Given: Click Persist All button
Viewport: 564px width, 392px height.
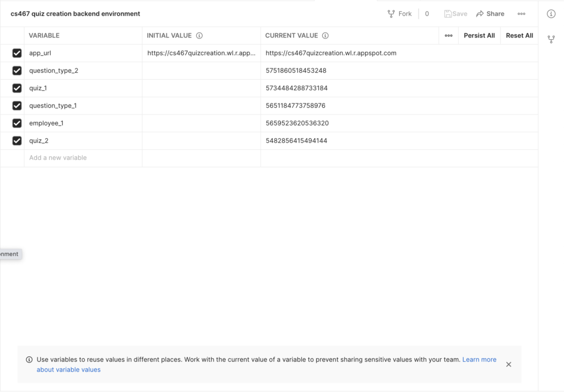Looking at the screenshot, I should coord(479,36).
